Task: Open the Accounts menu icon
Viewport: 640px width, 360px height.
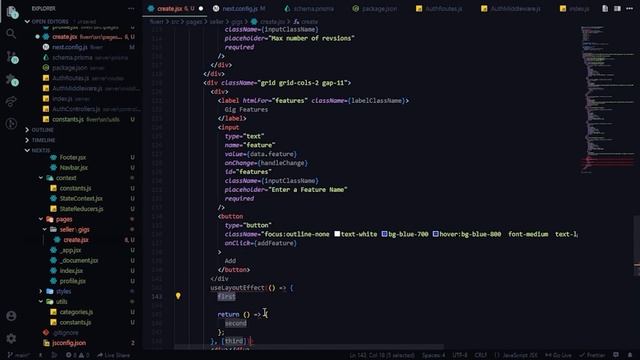Action: [11, 316]
